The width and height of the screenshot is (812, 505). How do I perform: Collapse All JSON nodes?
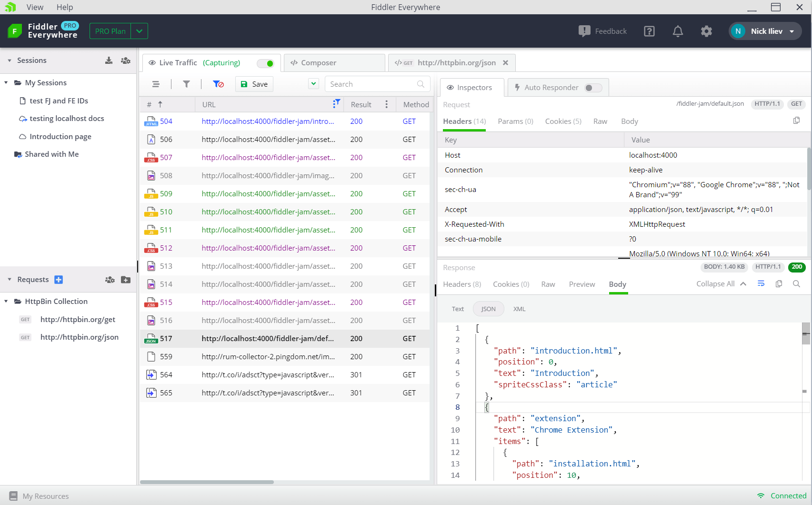tap(721, 284)
